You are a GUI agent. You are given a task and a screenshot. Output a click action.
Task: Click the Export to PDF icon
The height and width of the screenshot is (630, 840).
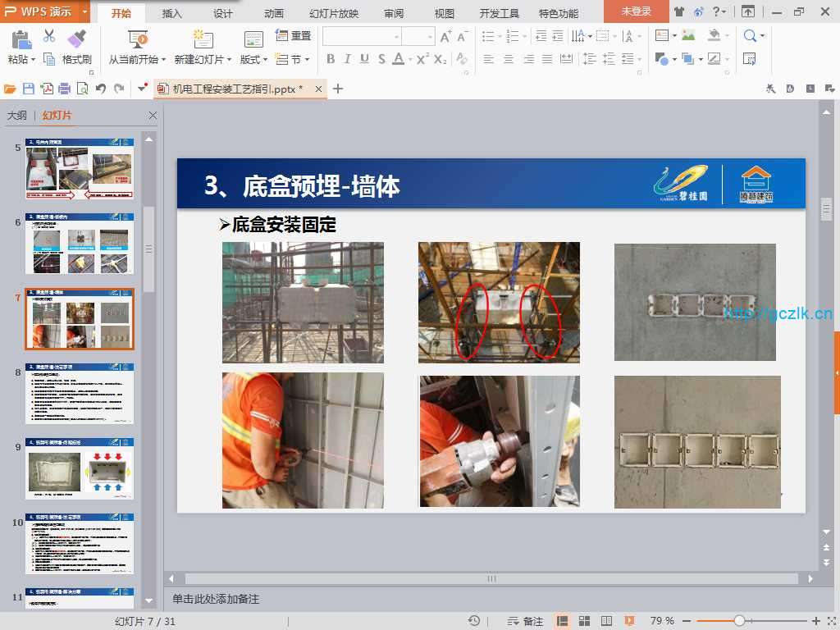(x=47, y=89)
